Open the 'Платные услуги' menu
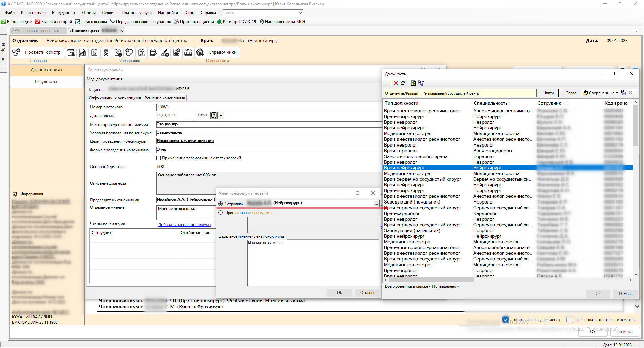 click(x=137, y=13)
